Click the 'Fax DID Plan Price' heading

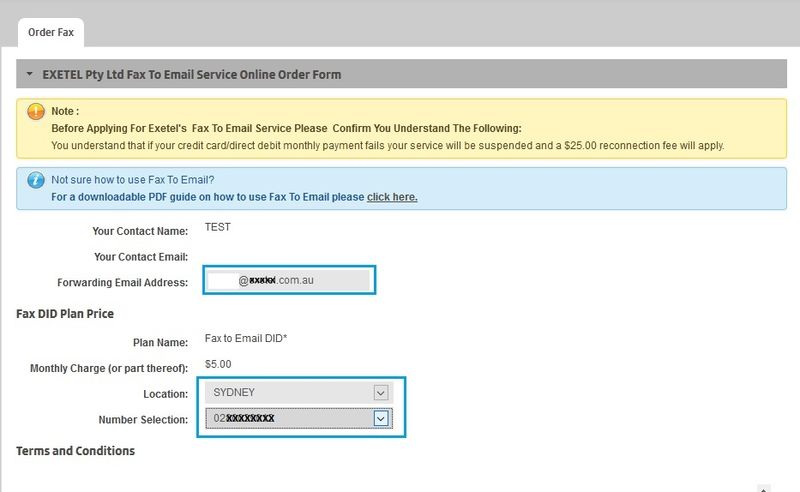[65, 314]
